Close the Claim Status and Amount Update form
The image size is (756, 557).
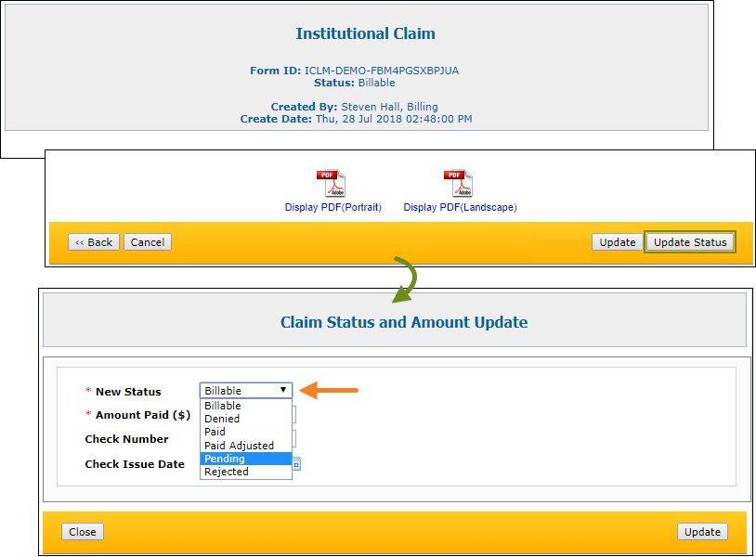point(82,531)
